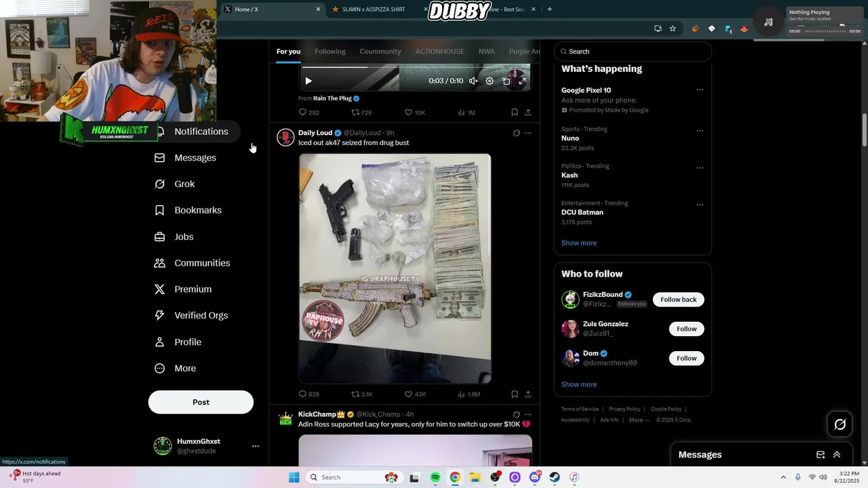Like the post with 10K likes
The image size is (868, 488).
pos(415,113)
